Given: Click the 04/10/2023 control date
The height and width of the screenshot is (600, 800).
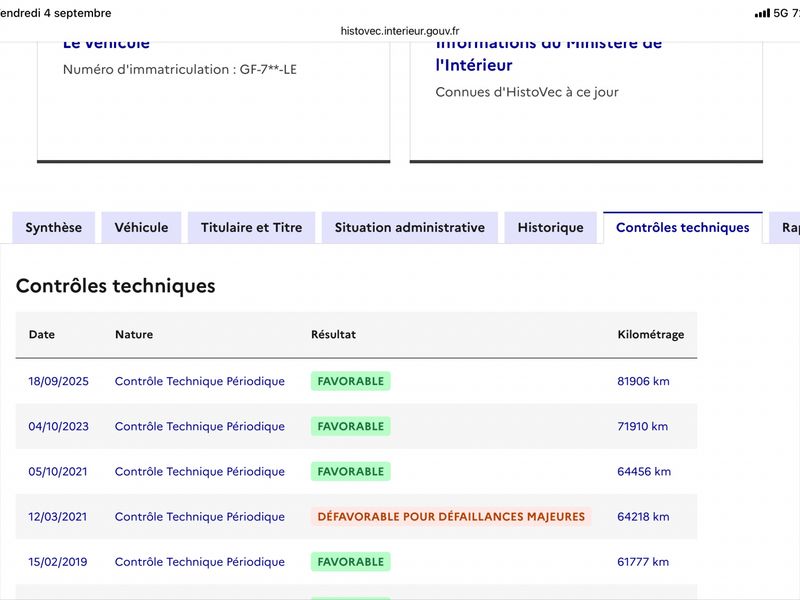Looking at the screenshot, I should tap(59, 426).
